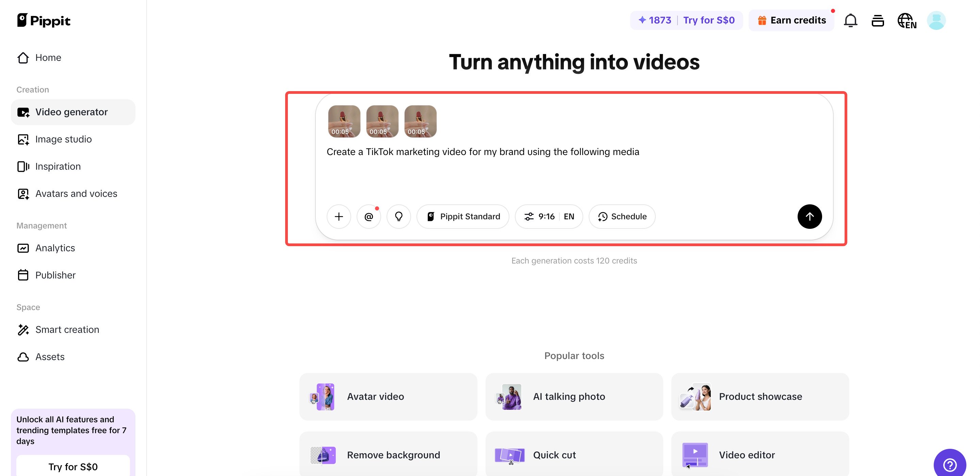Screen dimensions: 980x476
Task: Click the @ mention icon
Action: click(x=369, y=217)
